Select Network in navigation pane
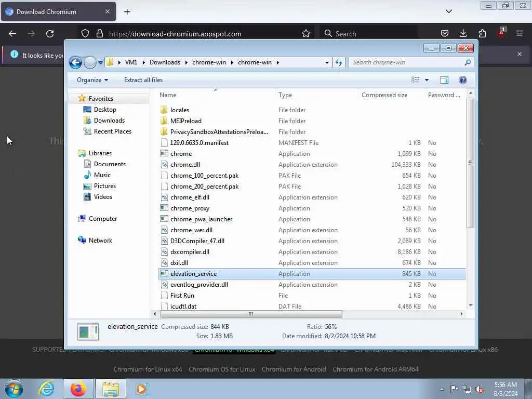 pyautogui.click(x=100, y=241)
